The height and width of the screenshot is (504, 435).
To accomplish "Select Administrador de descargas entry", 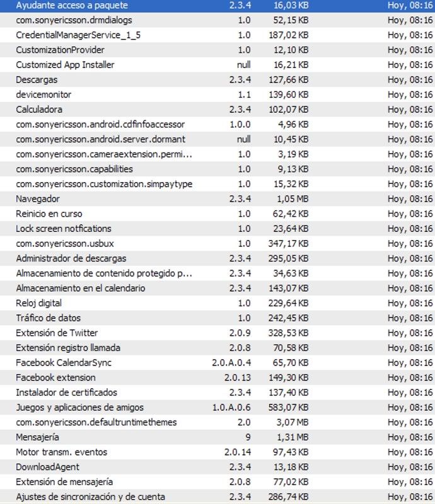I will click(217, 258).
